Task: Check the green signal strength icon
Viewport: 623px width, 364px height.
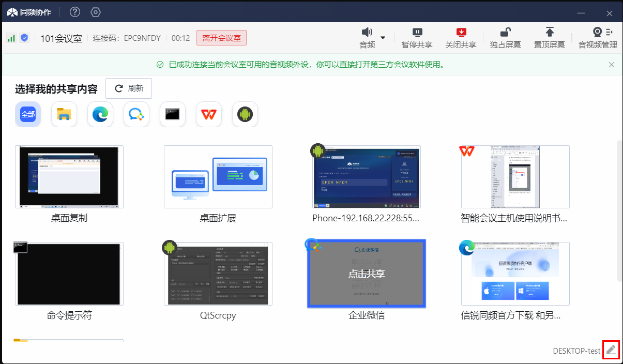Action: pyautogui.click(x=11, y=38)
